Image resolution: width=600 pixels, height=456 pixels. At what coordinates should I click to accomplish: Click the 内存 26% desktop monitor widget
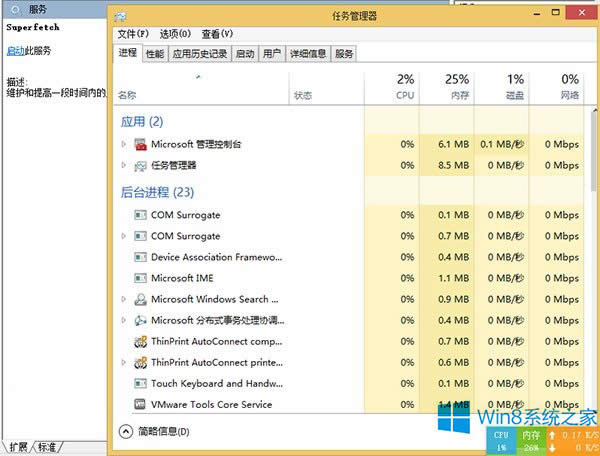(530, 441)
